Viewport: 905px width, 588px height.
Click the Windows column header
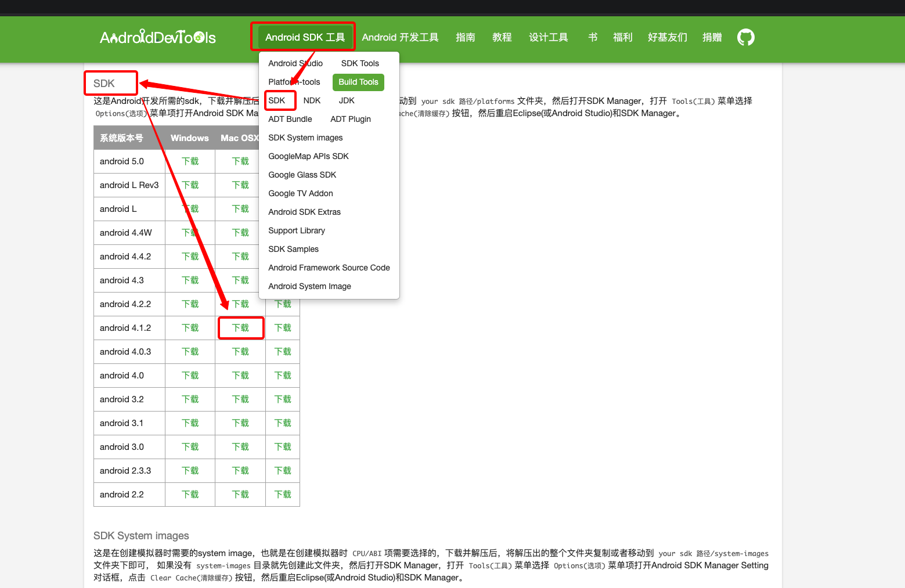click(x=190, y=138)
